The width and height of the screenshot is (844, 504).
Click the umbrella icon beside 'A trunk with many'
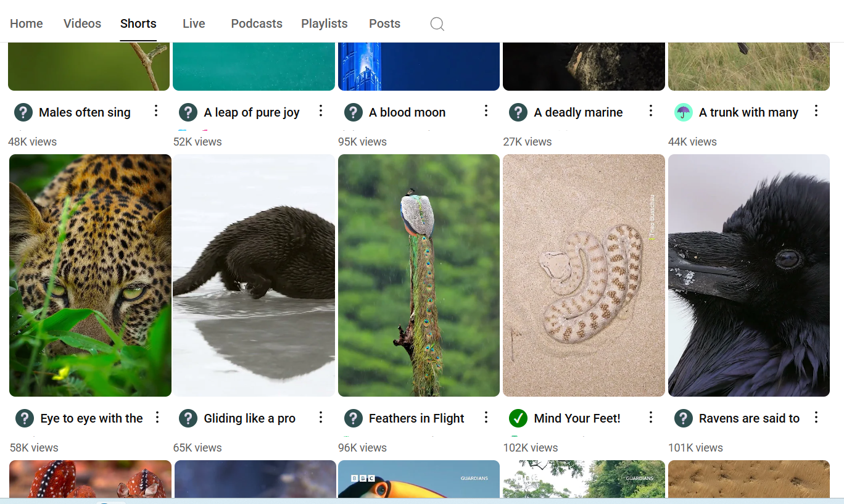click(683, 112)
